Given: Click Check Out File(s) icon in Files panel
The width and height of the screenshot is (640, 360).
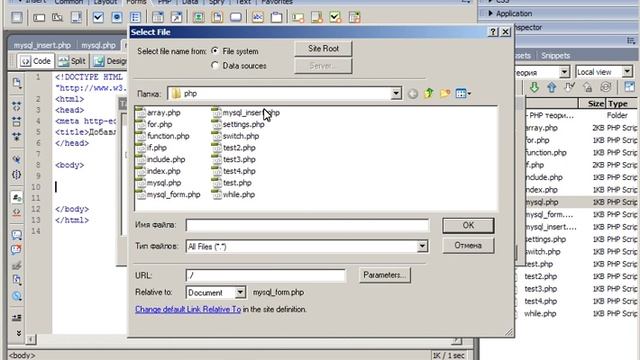Looking at the screenshot, I should tap(569, 87).
